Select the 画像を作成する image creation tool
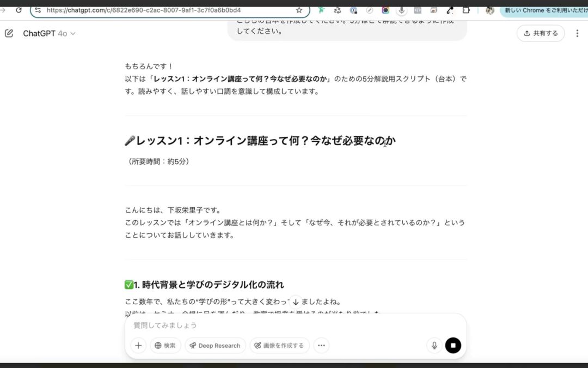 pos(279,345)
